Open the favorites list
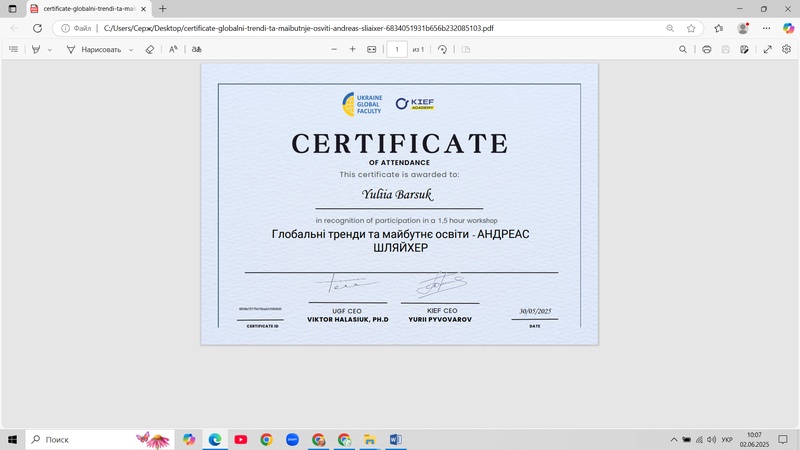This screenshot has height=450, width=800. point(718,29)
